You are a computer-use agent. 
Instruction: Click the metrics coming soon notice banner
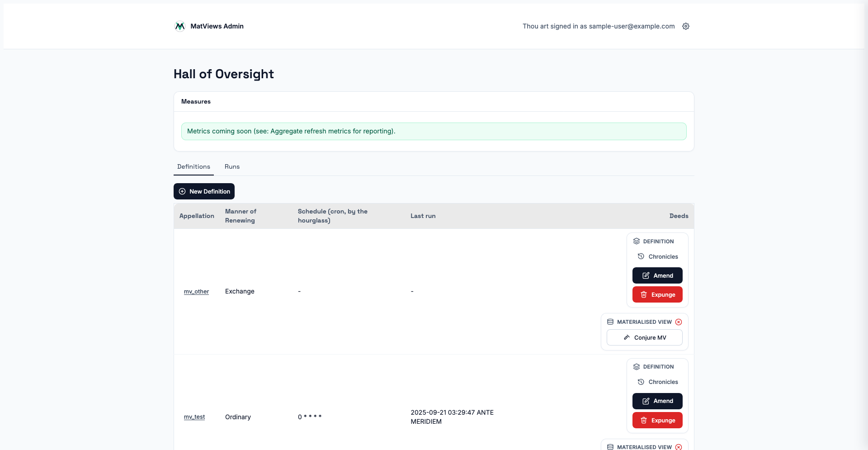tap(434, 132)
